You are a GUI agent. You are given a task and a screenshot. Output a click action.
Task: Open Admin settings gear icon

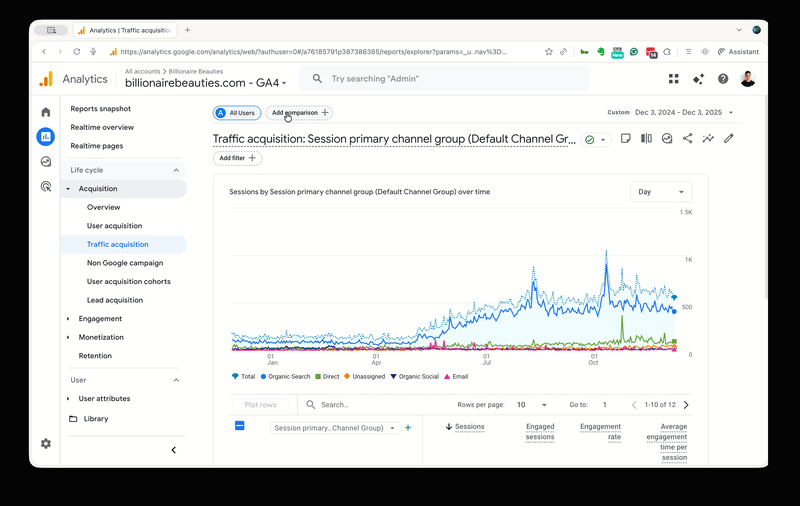(x=45, y=443)
